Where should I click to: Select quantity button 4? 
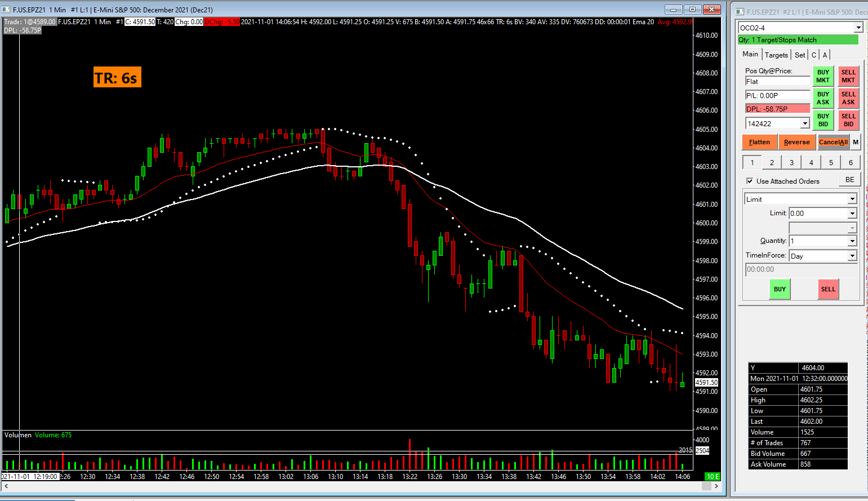(811, 162)
